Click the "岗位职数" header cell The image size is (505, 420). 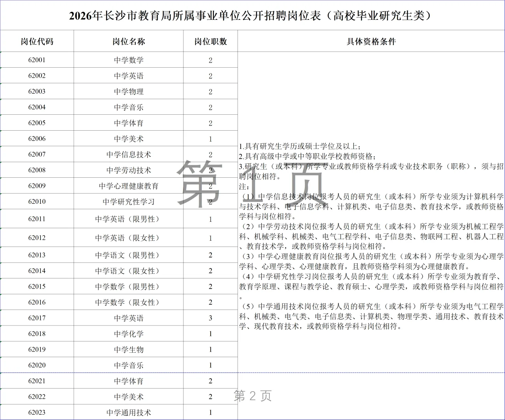point(210,41)
